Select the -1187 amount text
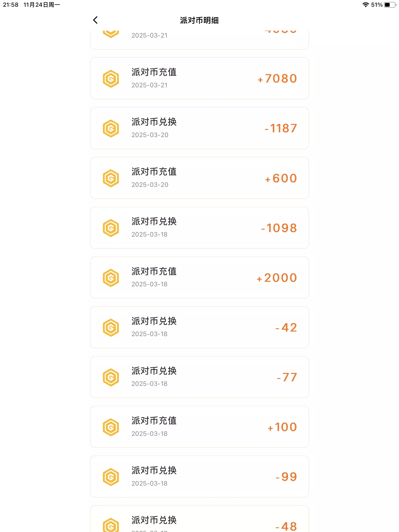This screenshot has height=532, width=399. tap(281, 128)
